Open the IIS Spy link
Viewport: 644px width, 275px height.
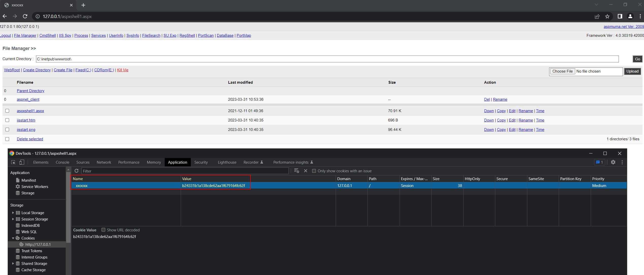click(x=65, y=36)
